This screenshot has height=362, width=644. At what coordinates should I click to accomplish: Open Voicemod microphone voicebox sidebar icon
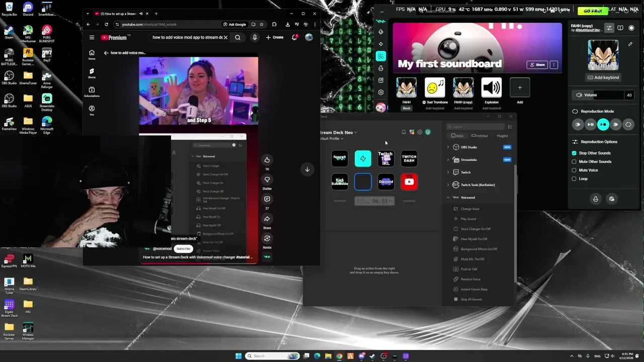381,32
